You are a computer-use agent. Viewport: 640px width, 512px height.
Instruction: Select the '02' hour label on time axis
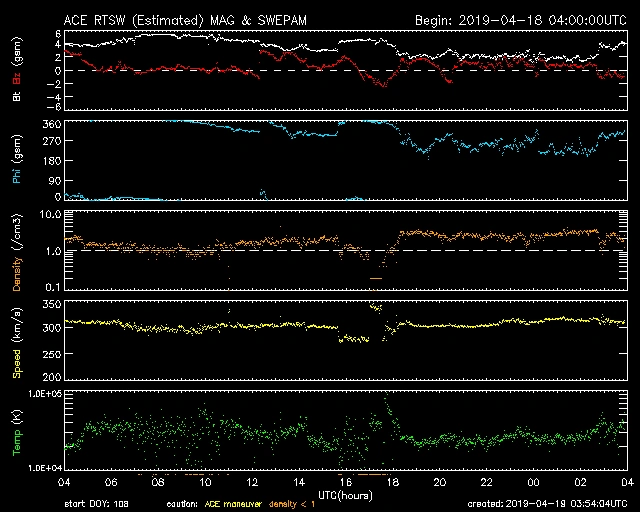click(580, 483)
